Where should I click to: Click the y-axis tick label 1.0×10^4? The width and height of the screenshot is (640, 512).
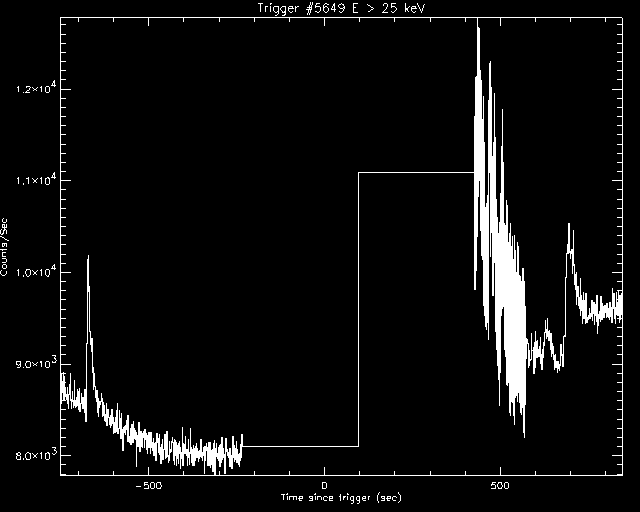click(37, 270)
